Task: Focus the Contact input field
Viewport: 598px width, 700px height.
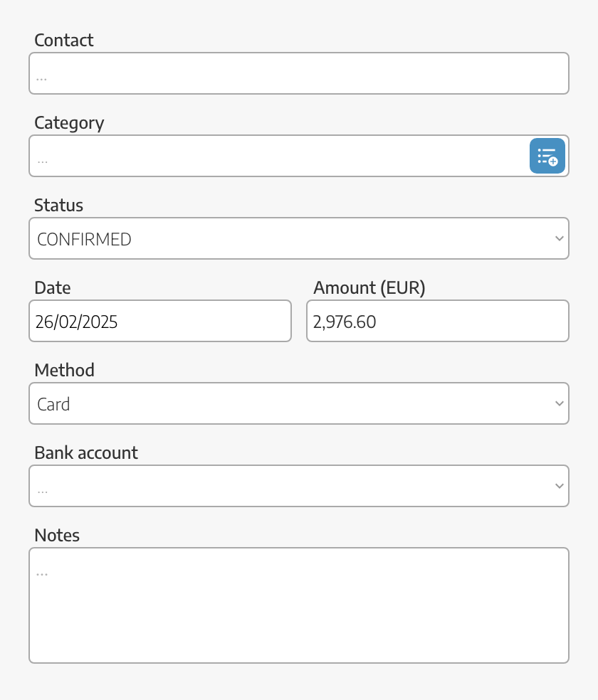Action: point(299,73)
